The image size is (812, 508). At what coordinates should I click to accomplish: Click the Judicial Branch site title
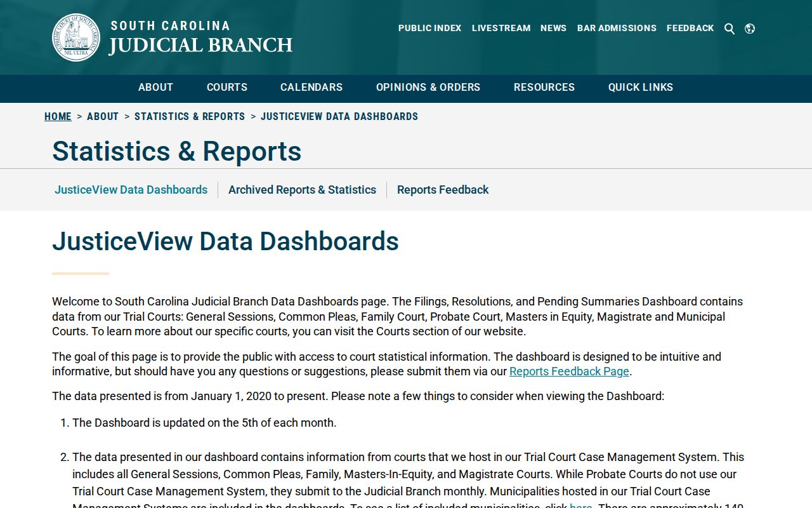coord(201,37)
